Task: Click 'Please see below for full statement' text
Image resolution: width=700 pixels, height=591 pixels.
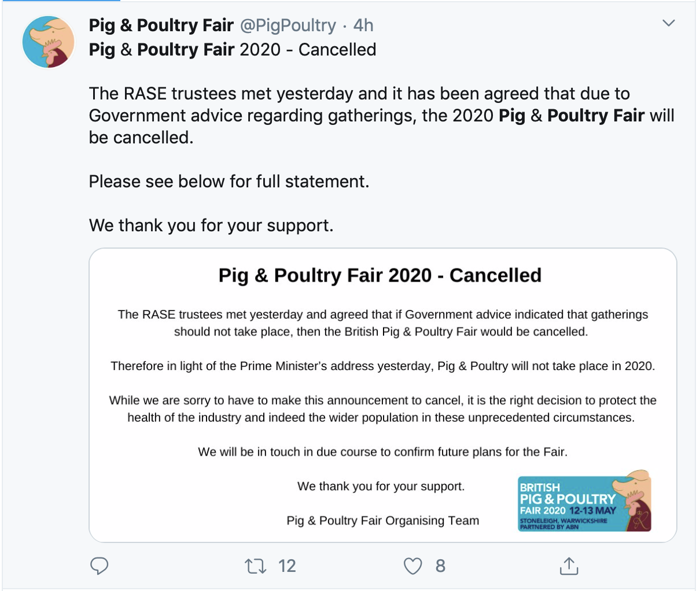Action: pos(229,182)
